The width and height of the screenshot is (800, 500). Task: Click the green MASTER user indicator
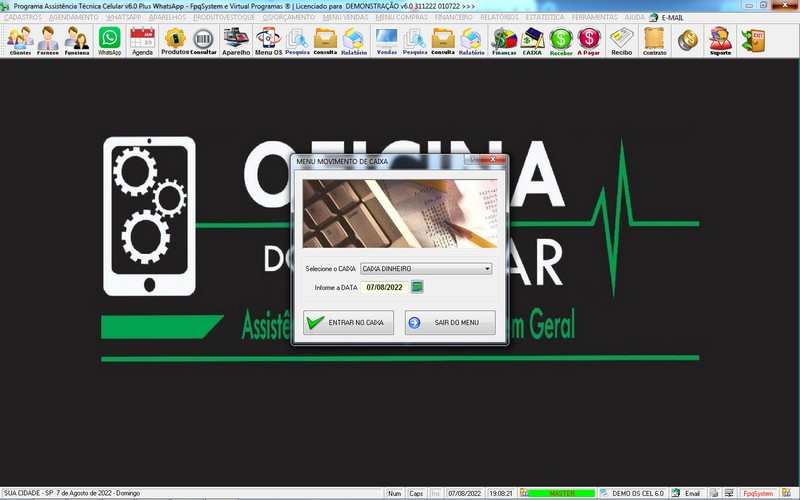[561, 493]
